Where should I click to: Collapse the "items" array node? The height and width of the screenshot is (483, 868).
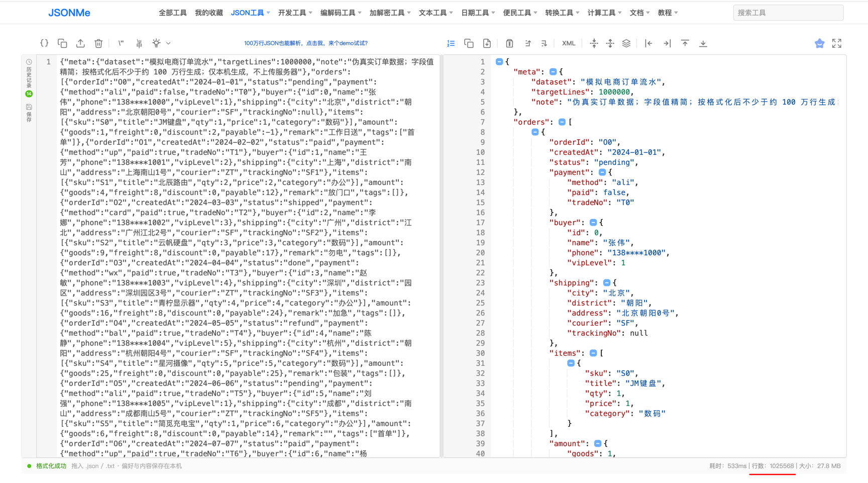pyautogui.click(x=593, y=353)
